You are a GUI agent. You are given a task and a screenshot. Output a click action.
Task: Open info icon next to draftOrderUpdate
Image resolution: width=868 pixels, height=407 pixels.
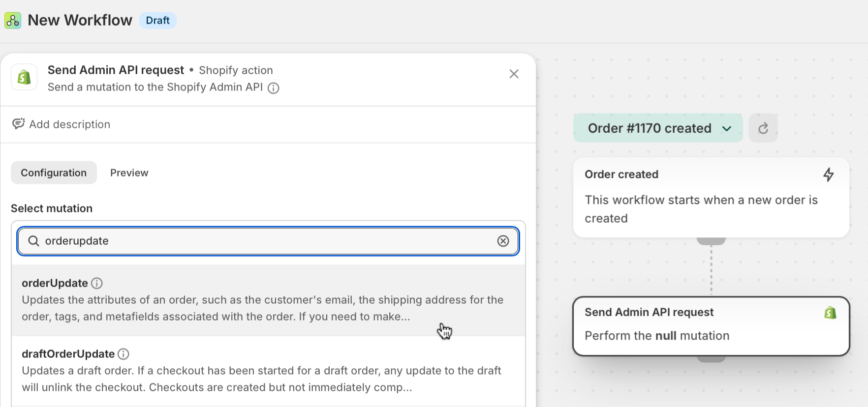[x=124, y=354]
